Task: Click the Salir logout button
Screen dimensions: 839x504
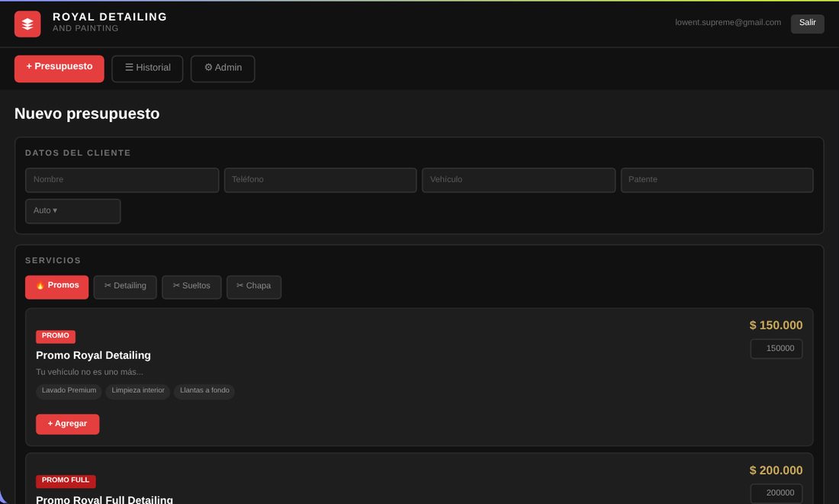Action: tap(807, 23)
